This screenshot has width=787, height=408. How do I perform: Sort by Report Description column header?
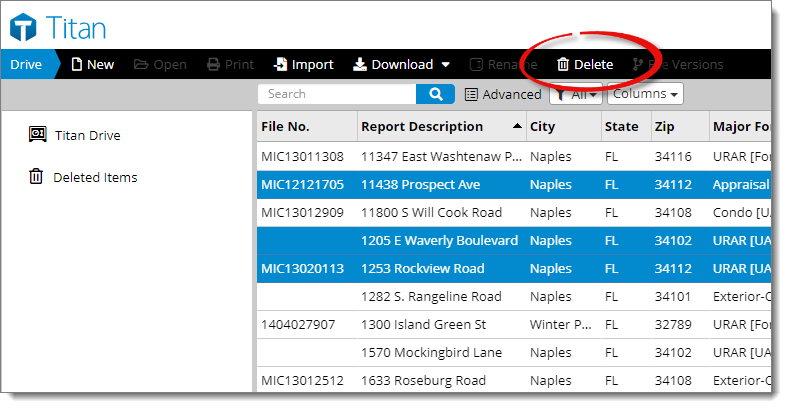(x=422, y=126)
